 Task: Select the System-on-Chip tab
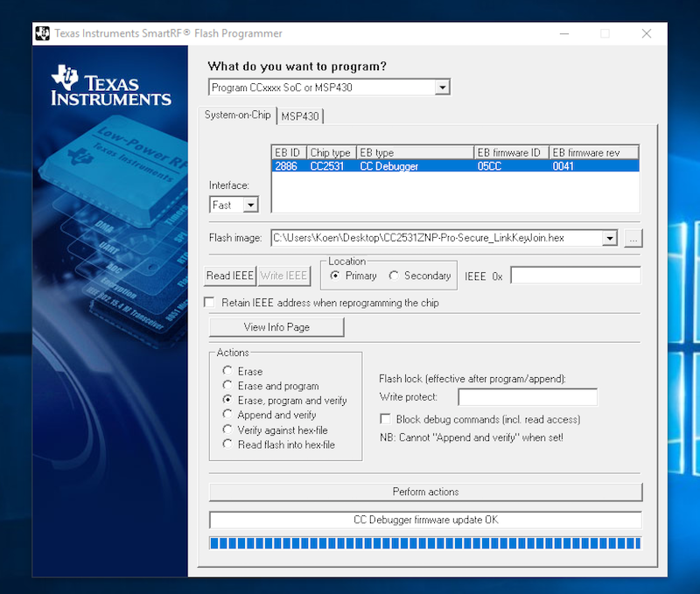tap(237, 115)
